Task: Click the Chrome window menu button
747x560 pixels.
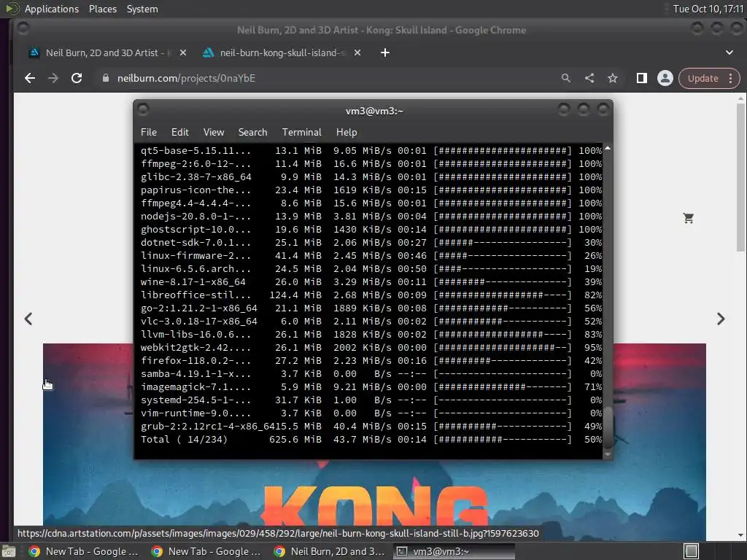Action: 23,29
